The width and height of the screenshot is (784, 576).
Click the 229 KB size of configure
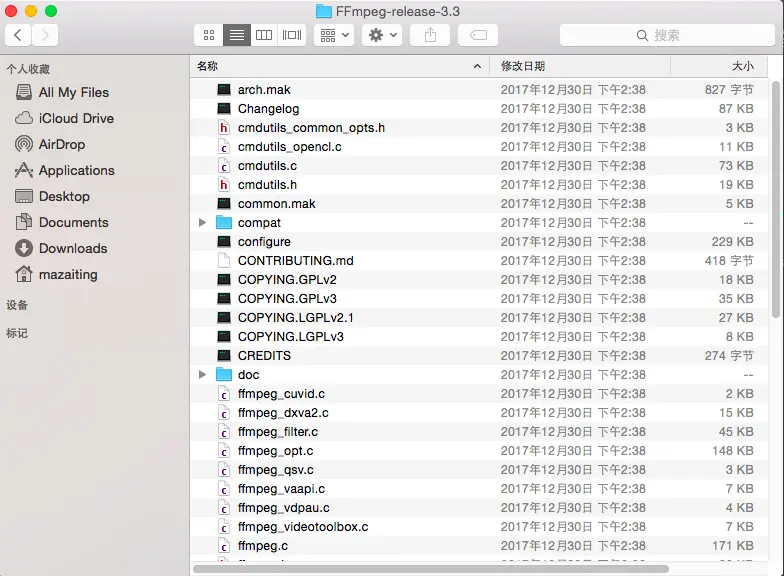point(732,242)
